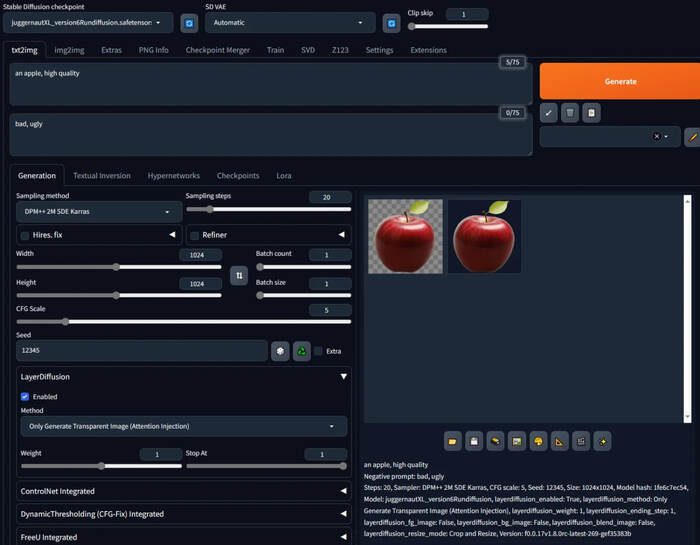Toggle the Hires. fix checkbox
The width and height of the screenshot is (700, 545).
coord(25,235)
